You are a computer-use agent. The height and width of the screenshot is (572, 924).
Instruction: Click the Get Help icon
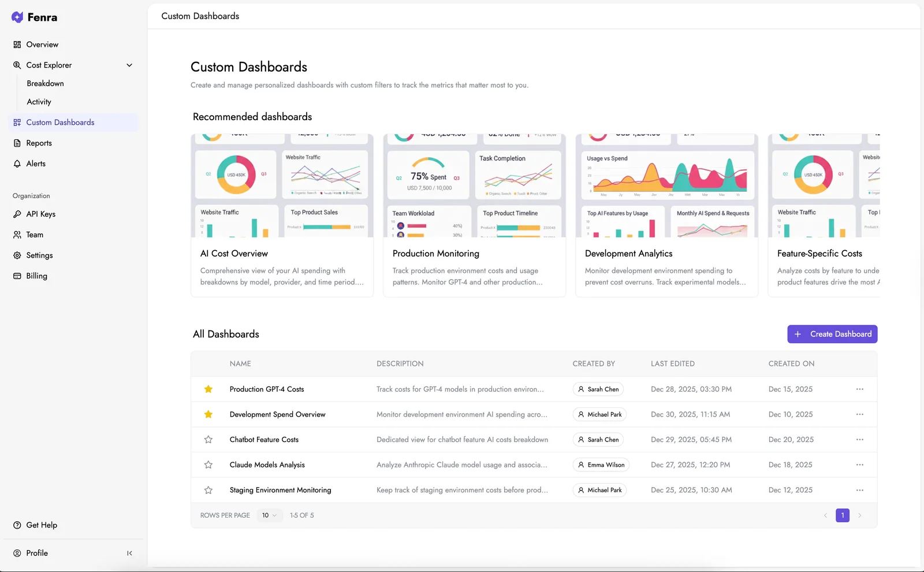[17, 525]
